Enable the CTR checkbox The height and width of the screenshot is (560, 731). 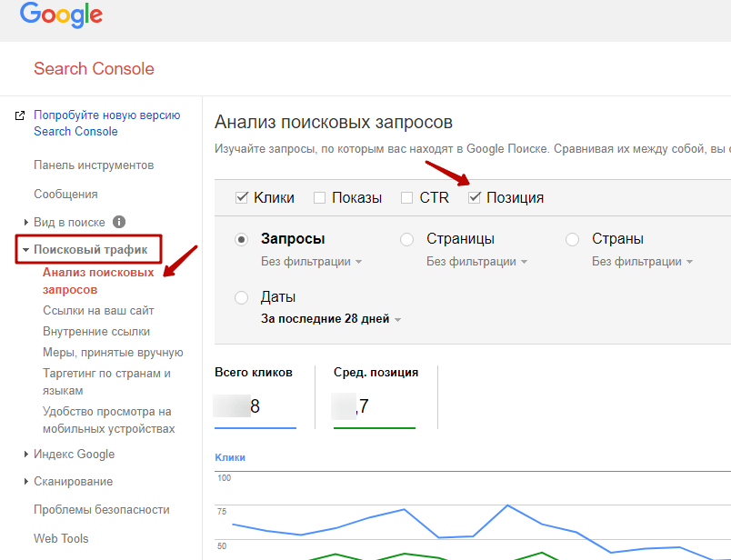tap(407, 198)
